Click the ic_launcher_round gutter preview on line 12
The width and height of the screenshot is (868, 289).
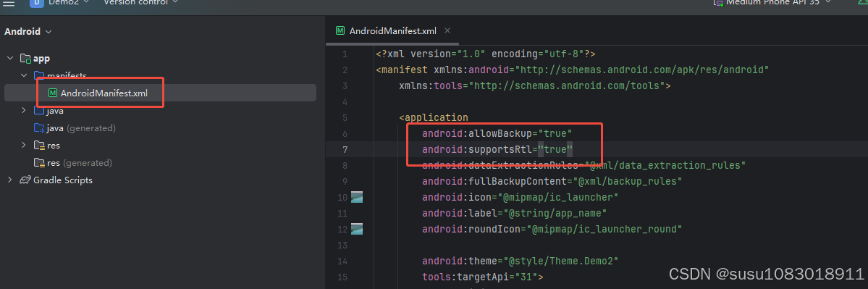(357, 229)
